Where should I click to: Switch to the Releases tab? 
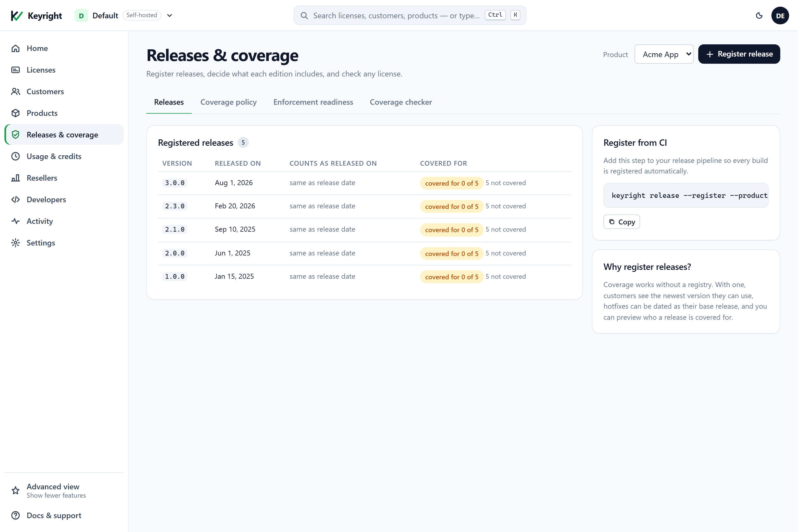click(x=169, y=102)
